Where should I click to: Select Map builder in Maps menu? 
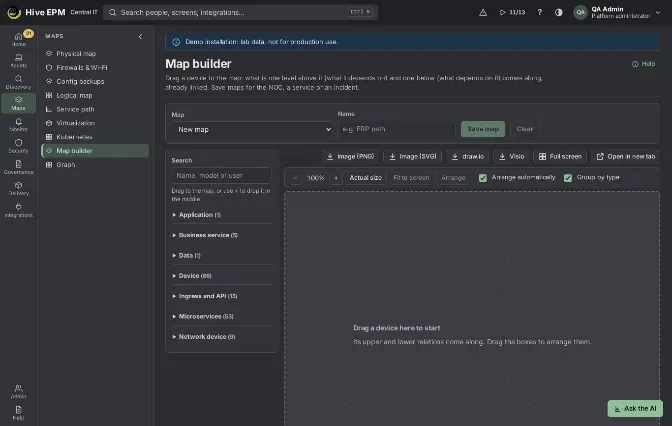coord(95,151)
